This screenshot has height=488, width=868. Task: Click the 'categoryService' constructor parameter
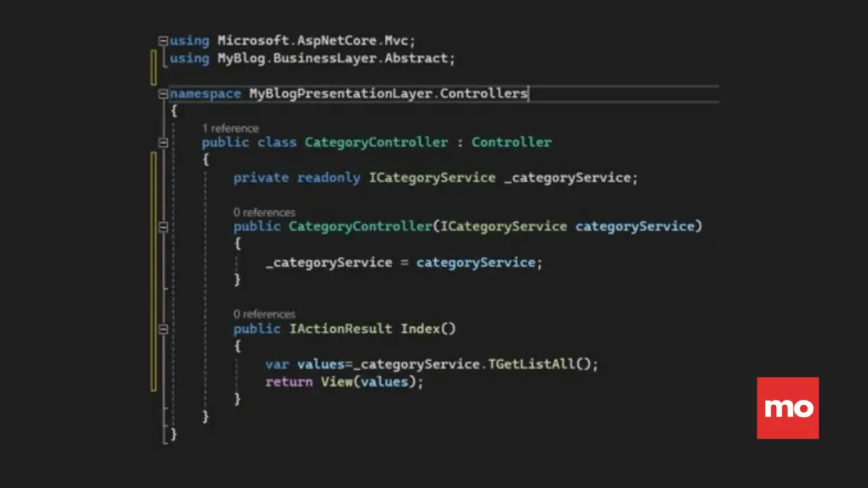635,227
